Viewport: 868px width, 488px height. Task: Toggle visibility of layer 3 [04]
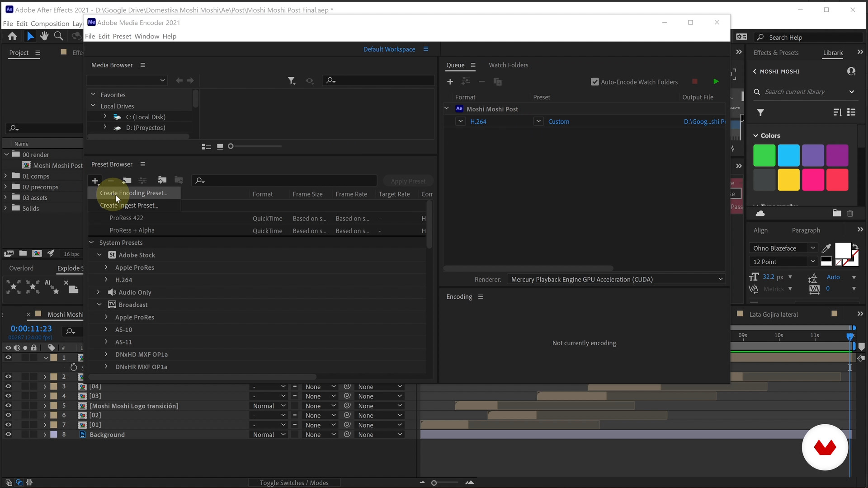click(x=8, y=386)
